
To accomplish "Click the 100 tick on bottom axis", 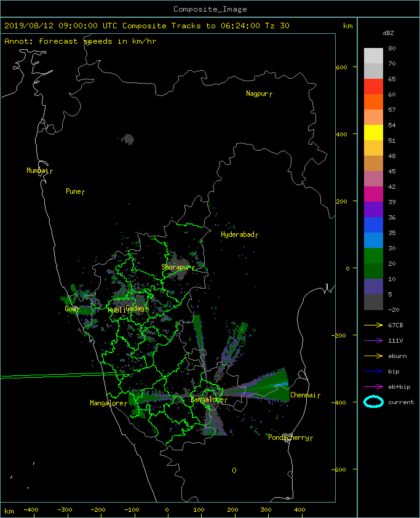I will pos(199,510).
